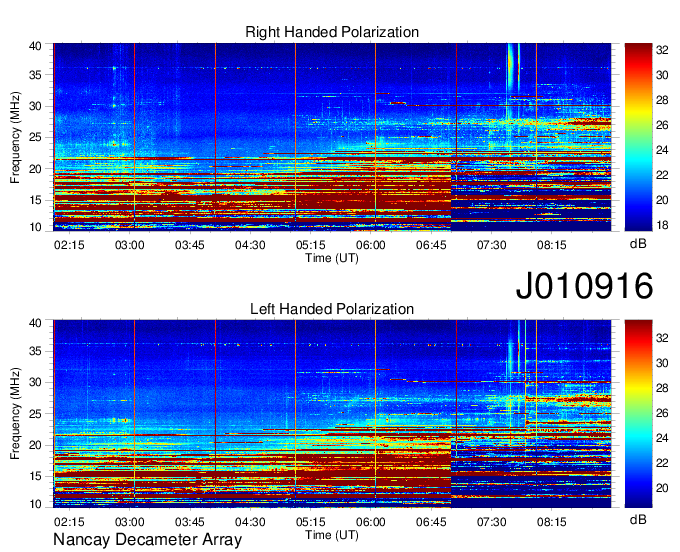Click the 24 value on the top color bar
Viewport: 680px width, 552px height.
click(x=662, y=150)
